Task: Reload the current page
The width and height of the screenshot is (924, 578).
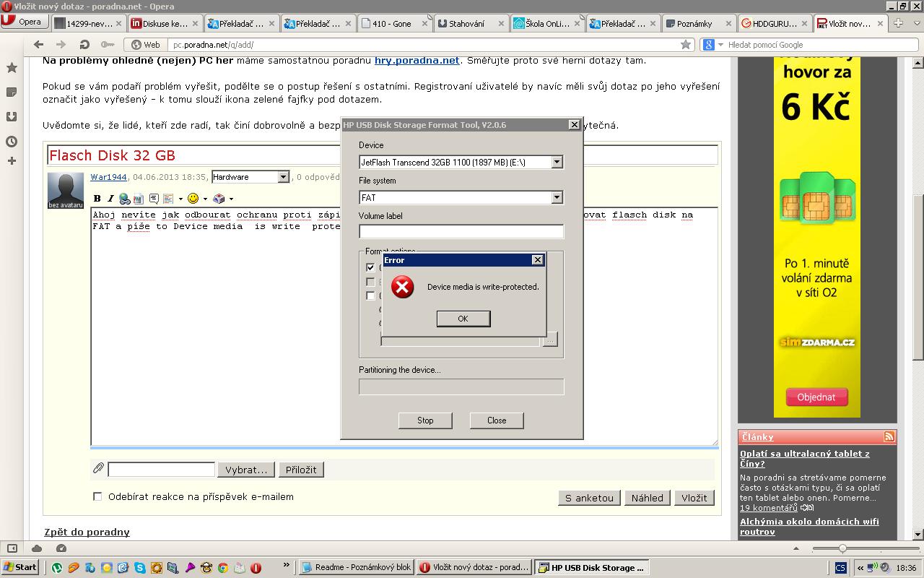Action: (x=84, y=45)
